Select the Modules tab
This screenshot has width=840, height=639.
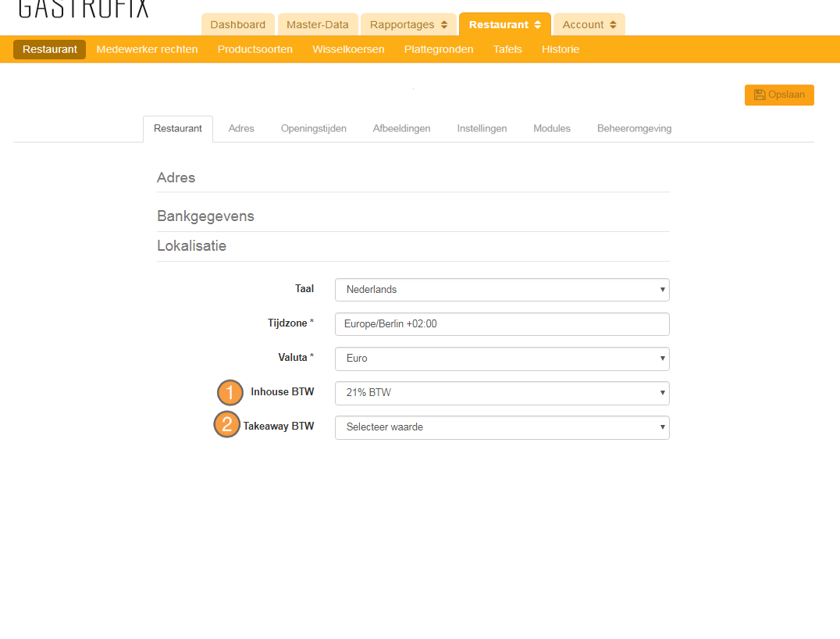tap(551, 128)
